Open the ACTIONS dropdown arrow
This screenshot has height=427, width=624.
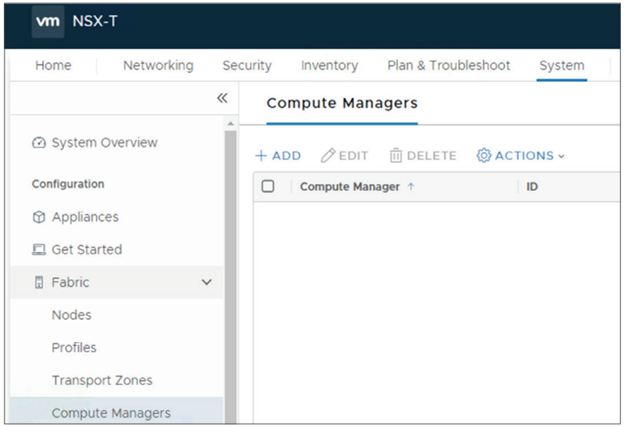[x=561, y=156]
